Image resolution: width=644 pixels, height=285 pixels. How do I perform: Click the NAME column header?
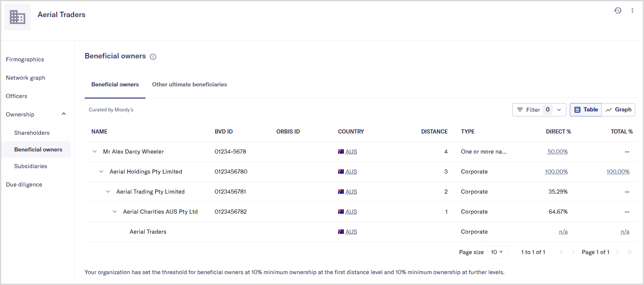[x=99, y=131]
